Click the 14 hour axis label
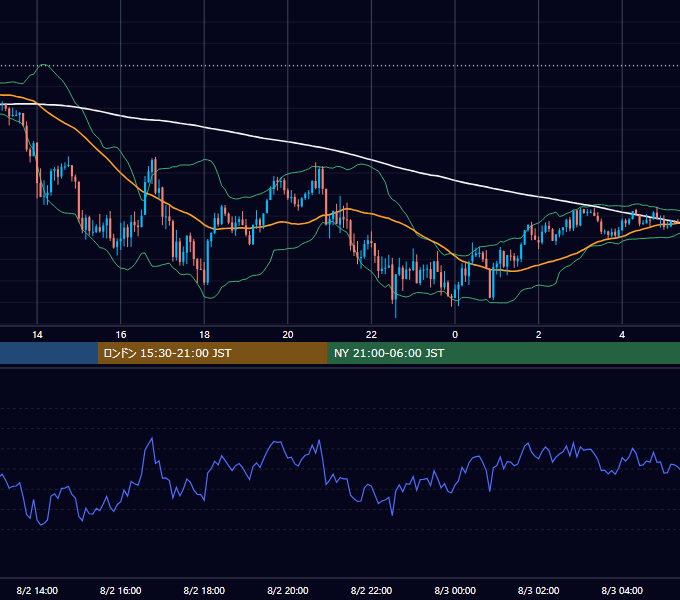 37,335
